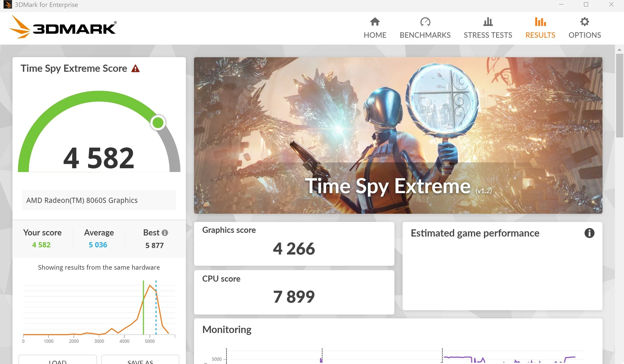Click the AMD Radeon 8060S Graphics field
The image size is (624, 364).
pos(99,200)
